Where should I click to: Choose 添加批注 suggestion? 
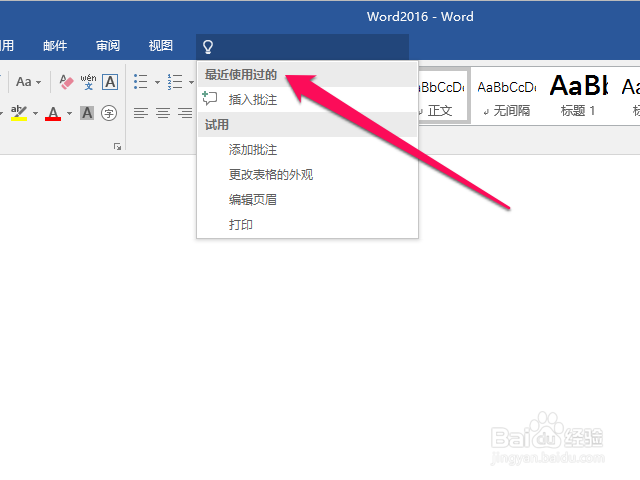tap(307, 150)
